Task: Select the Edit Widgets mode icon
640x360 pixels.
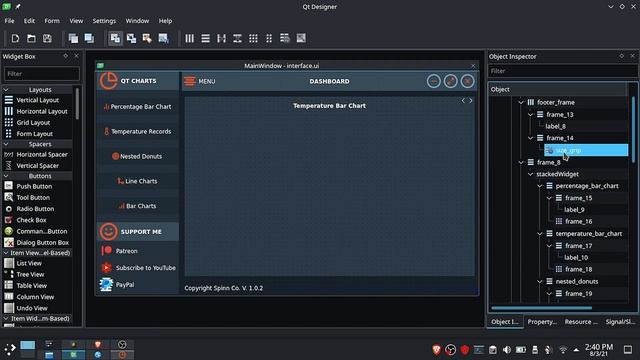Action: click(x=116, y=38)
